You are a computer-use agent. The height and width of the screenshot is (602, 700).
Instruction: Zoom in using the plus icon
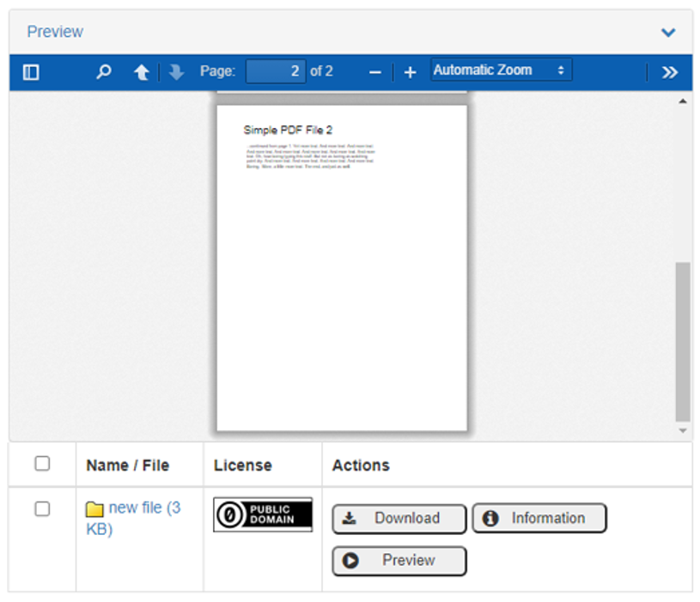point(410,72)
